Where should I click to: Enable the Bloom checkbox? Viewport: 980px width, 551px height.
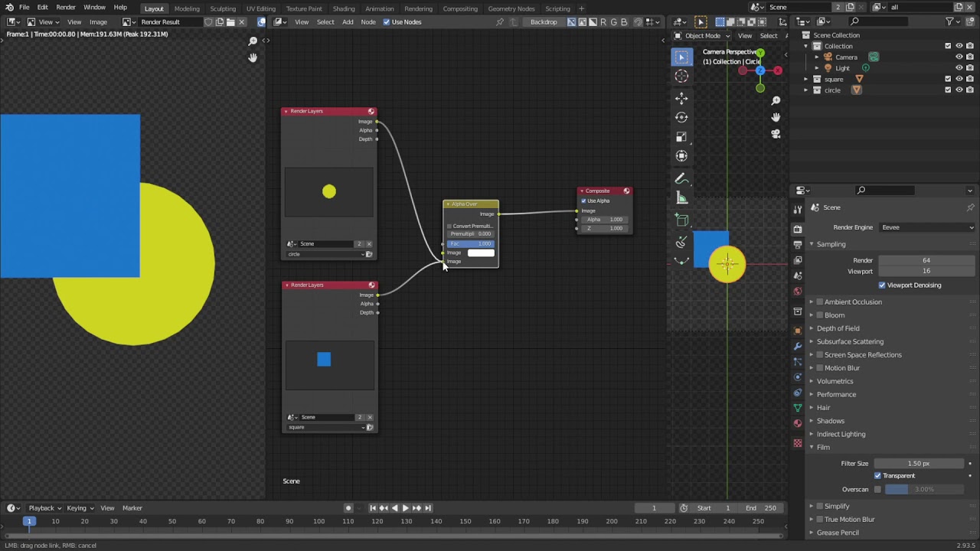(820, 315)
